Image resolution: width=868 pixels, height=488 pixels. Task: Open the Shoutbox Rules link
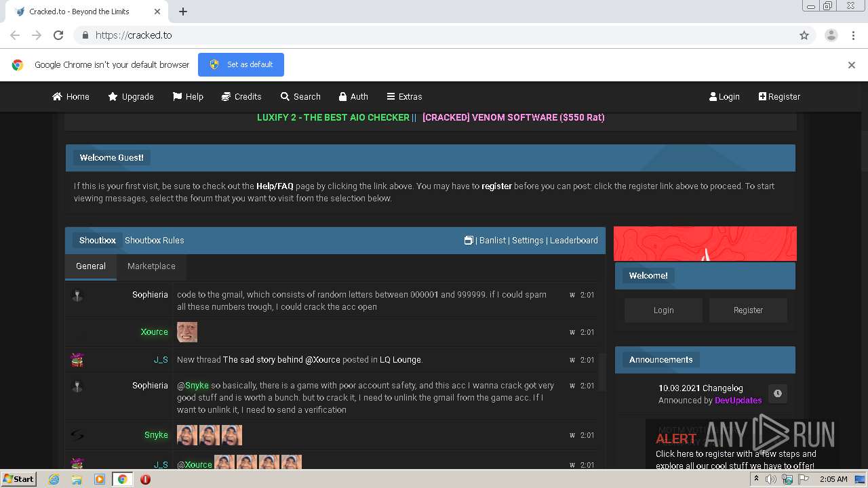click(154, 240)
